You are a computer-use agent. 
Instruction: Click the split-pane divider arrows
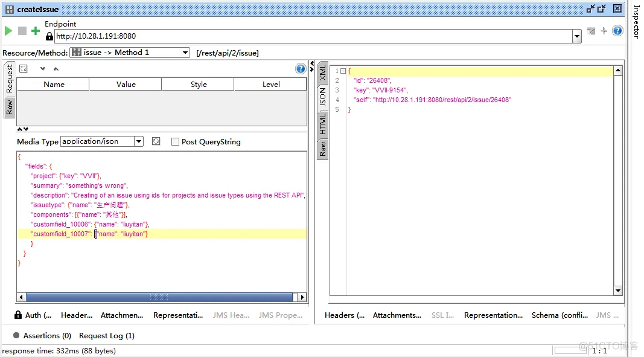311,66
